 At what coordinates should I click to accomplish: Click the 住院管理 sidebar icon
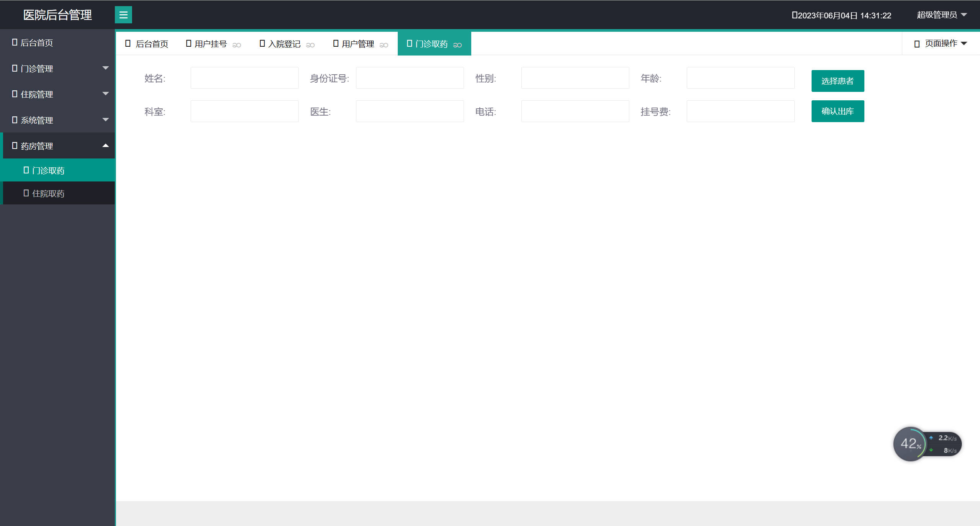point(14,94)
